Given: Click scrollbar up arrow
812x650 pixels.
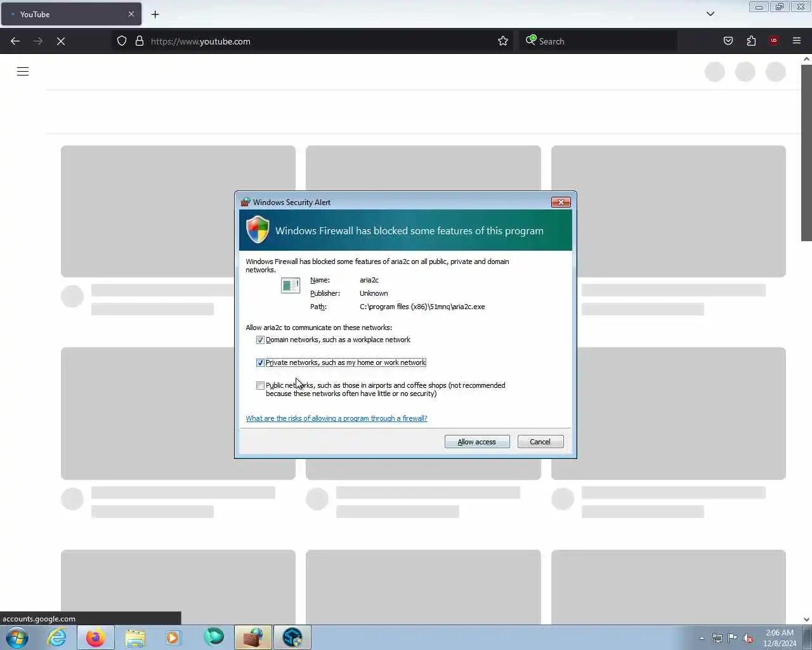Looking at the screenshot, I should [806, 59].
